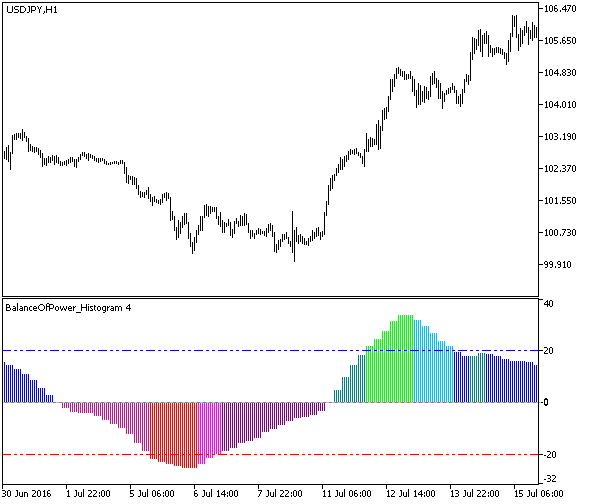Click the 5 Jul 06:00 time label

coord(152,494)
